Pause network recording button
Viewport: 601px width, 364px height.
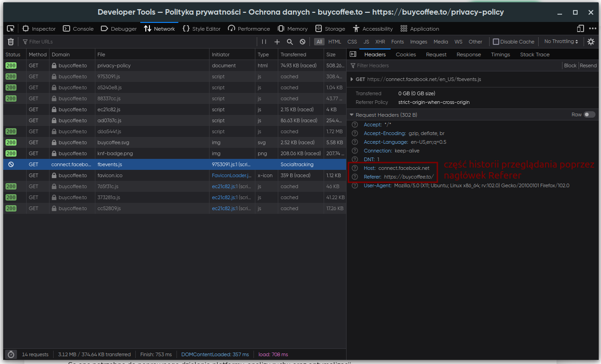pos(264,42)
